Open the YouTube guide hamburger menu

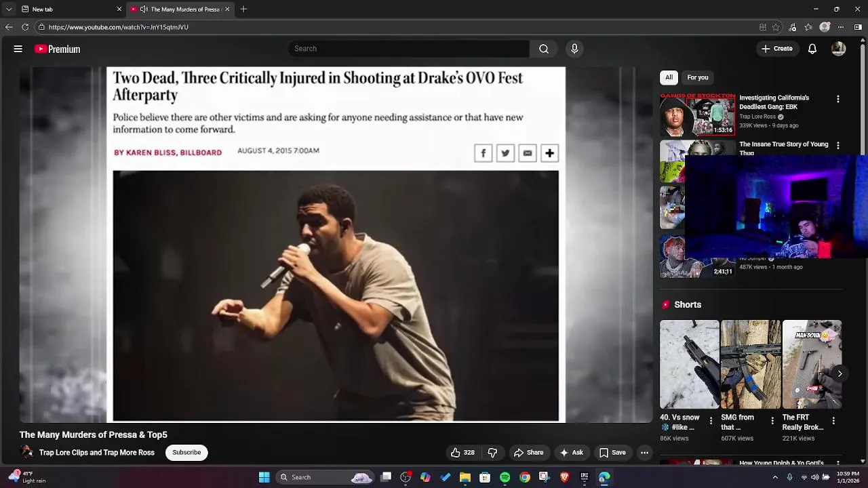(x=18, y=49)
